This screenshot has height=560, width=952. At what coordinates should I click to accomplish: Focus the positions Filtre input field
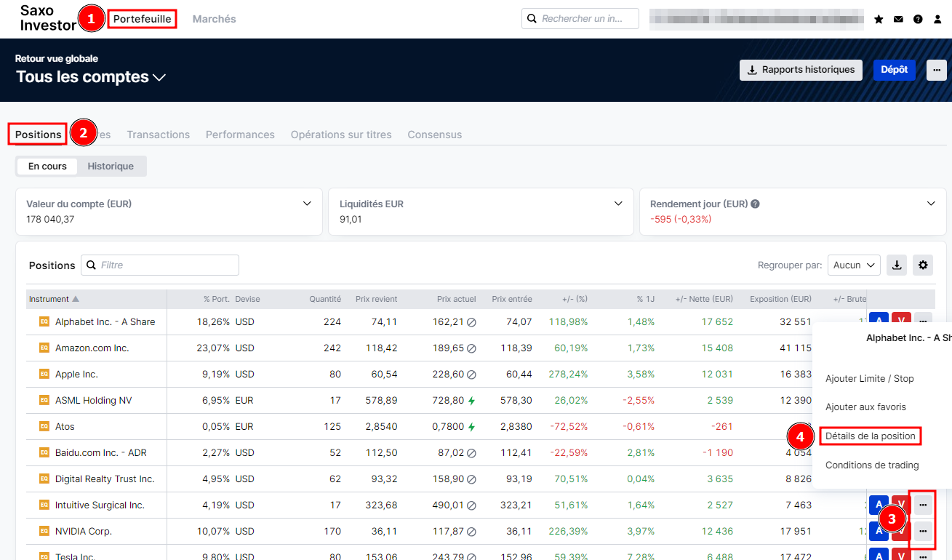coord(160,265)
